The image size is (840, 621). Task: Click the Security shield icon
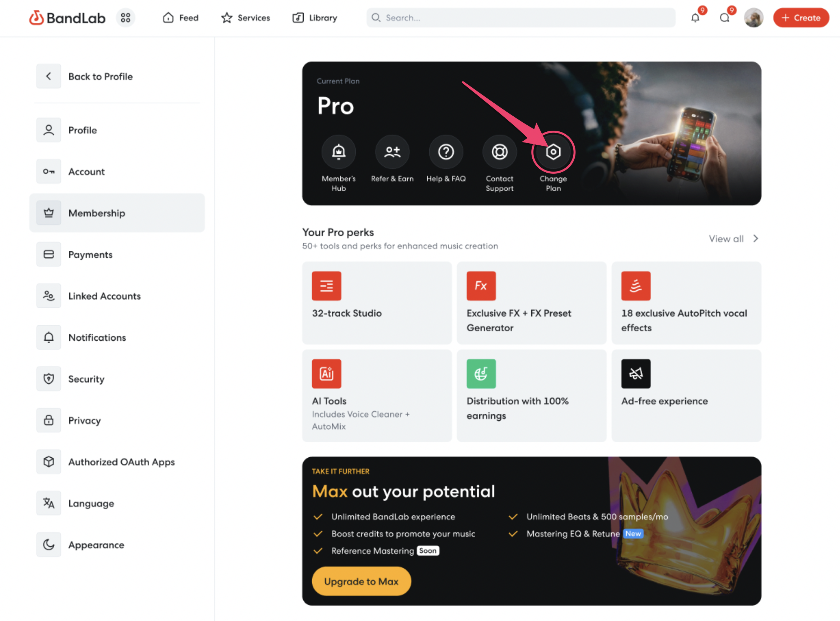point(48,379)
